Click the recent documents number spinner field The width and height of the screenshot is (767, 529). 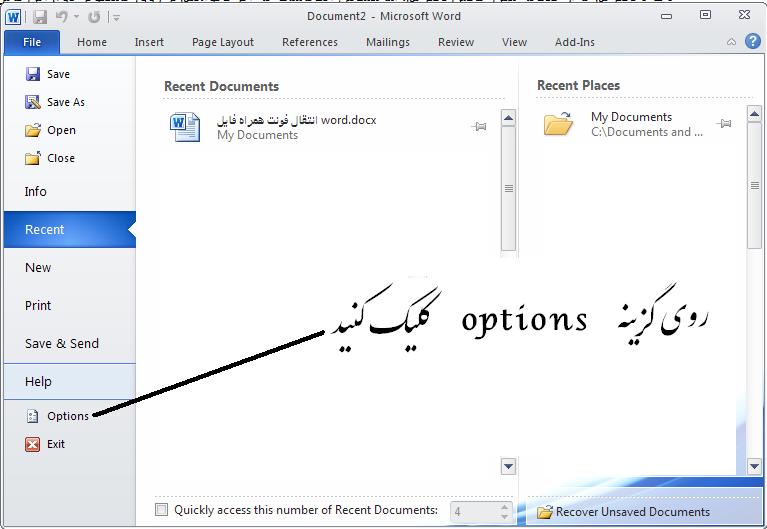pos(473,511)
